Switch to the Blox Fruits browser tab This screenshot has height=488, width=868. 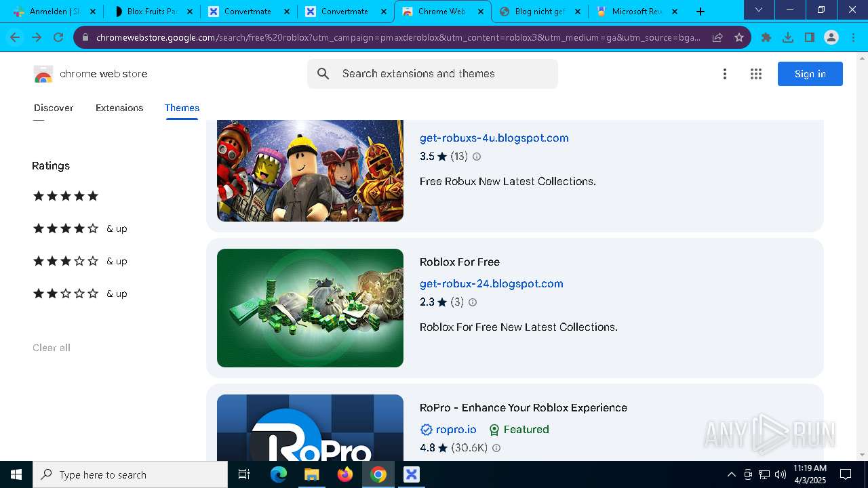coord(153,12)
